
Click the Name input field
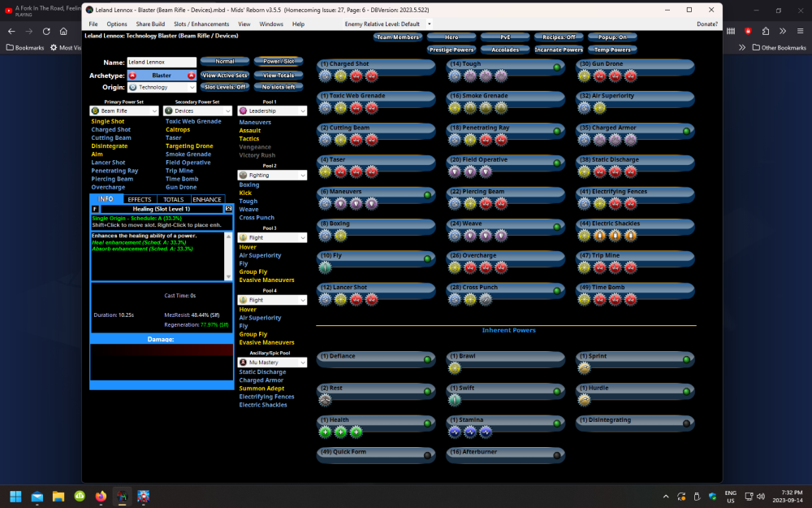[x=162, y=62]
